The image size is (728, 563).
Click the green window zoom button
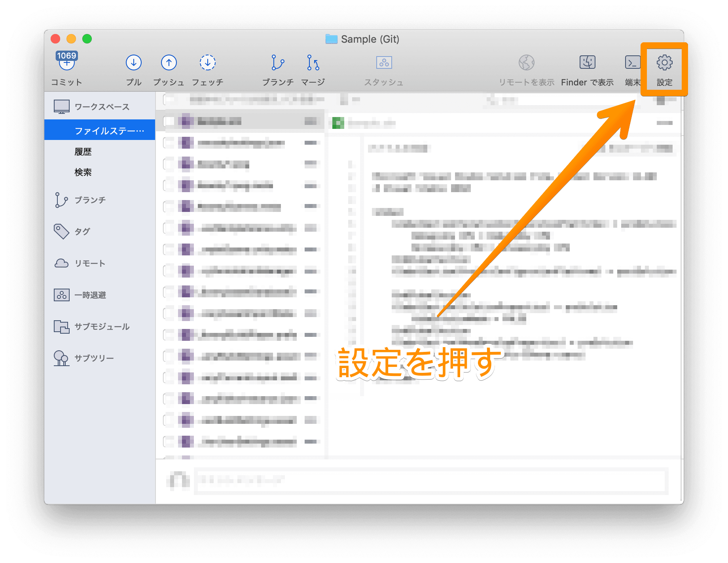(x=87, y=39)
